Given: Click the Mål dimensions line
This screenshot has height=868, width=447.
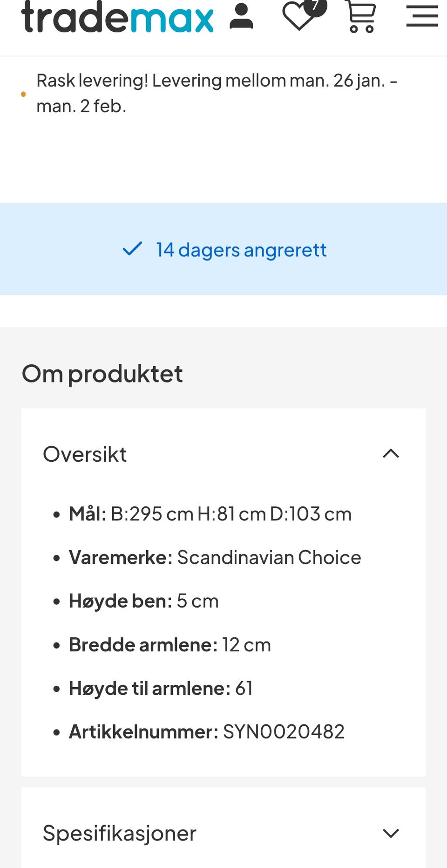Looking at the screenshot, I should 210,513.
